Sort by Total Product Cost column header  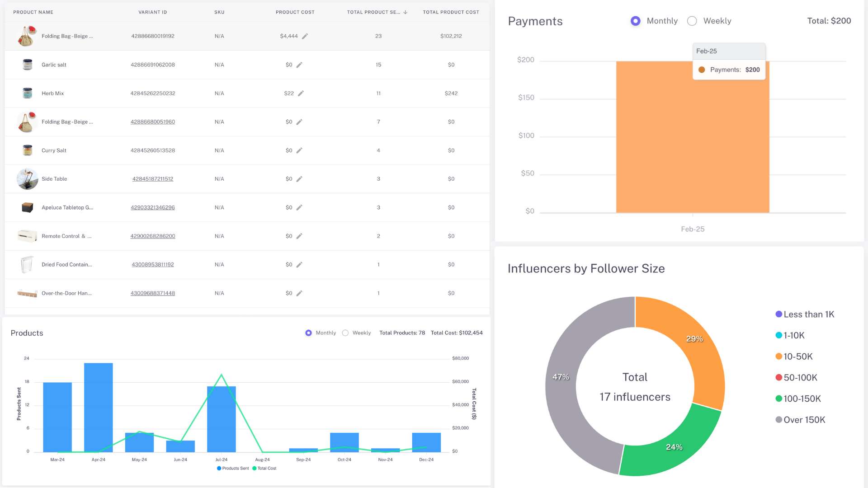click(451, 12)
